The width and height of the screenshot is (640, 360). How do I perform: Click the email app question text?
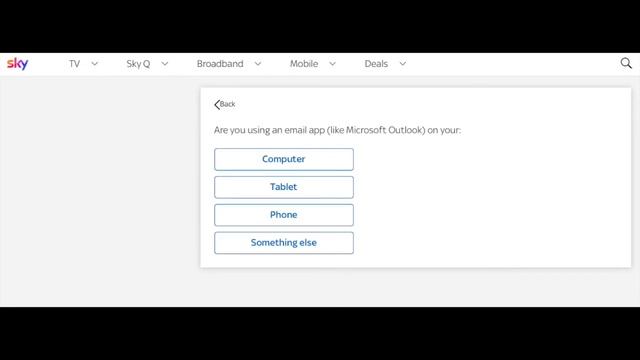337,130
